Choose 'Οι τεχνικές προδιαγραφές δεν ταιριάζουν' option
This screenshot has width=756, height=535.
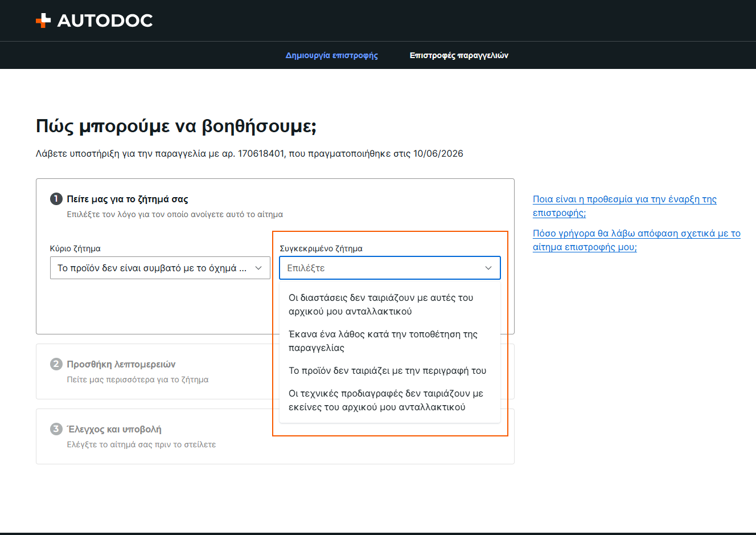pos(390,400)
